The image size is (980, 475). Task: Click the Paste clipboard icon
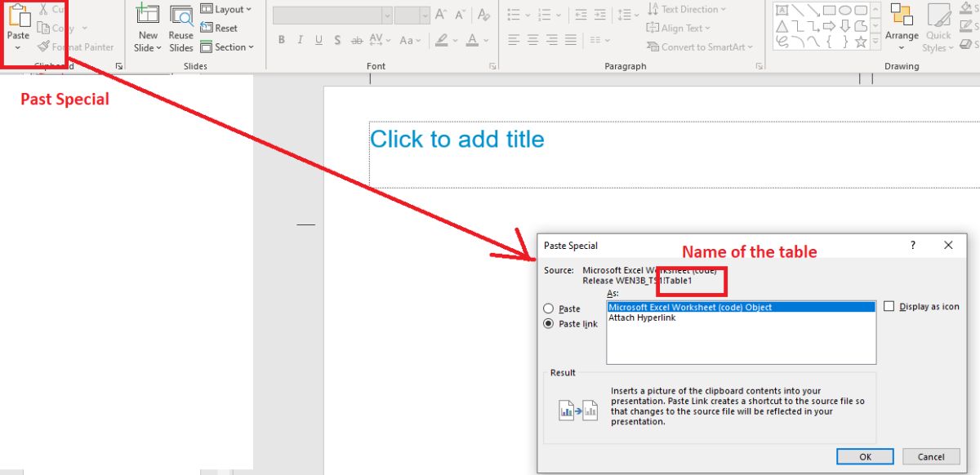click(x=18, y=16)
